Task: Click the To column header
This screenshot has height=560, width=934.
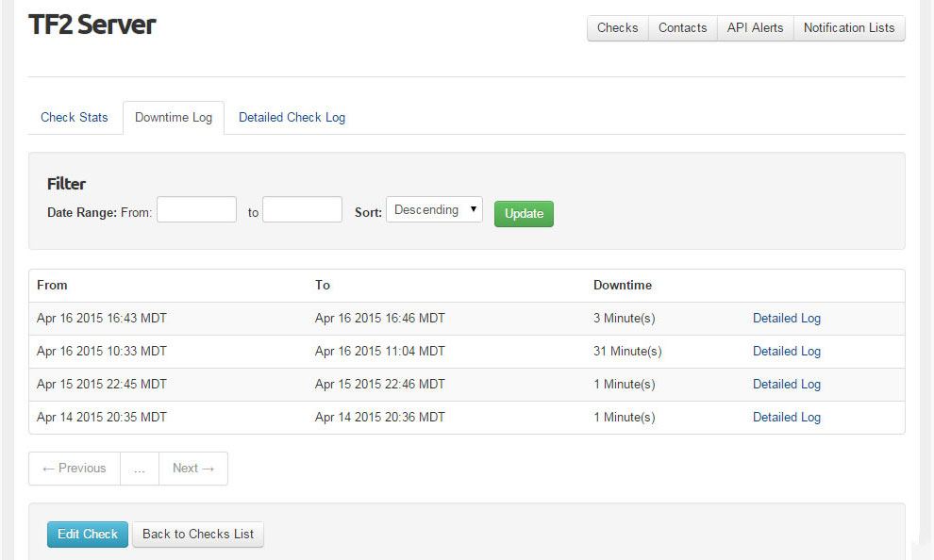Action: (x=323, y=285)
